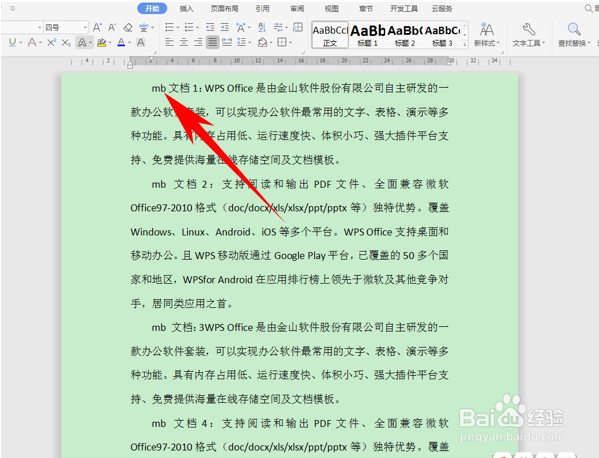The image size is (599, 458).
Task: Apply the 标题 1 style
Action: (x=368, y=35)
